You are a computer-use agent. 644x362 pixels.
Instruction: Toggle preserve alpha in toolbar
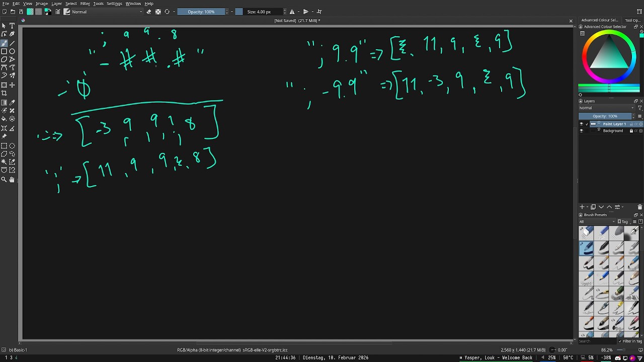click(x=158, y=12)
